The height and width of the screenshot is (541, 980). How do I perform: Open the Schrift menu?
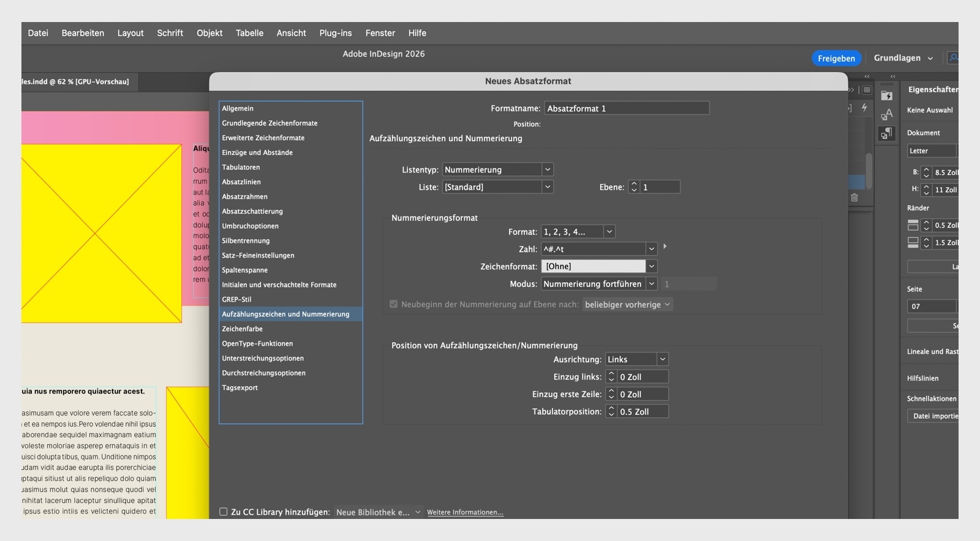pyautogui.click(x=170, y=33)
